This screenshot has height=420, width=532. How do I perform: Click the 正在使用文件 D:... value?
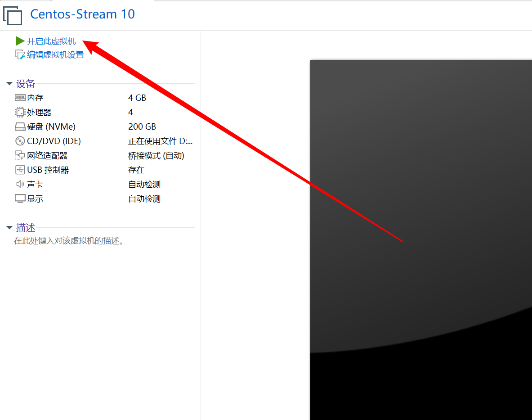coord(161,141)
